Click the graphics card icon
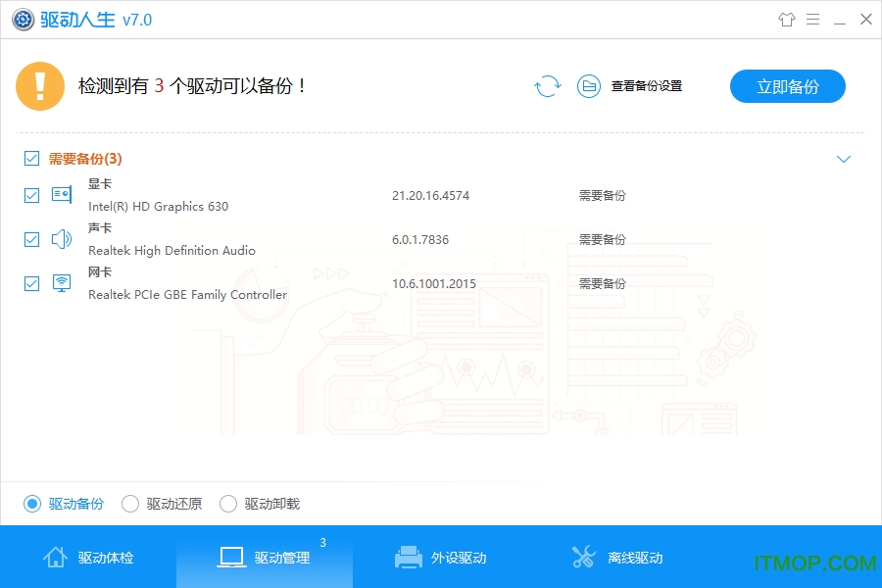882x588 pixels. click(62, 195)
